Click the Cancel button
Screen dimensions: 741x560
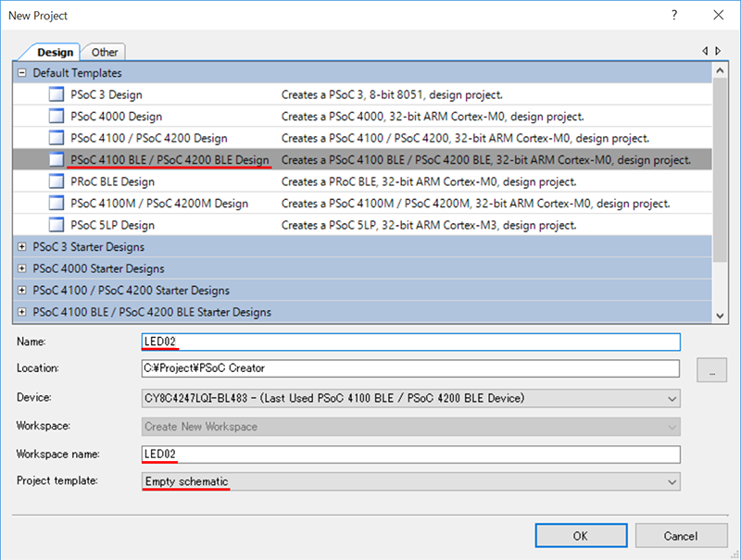click(681, 536)
